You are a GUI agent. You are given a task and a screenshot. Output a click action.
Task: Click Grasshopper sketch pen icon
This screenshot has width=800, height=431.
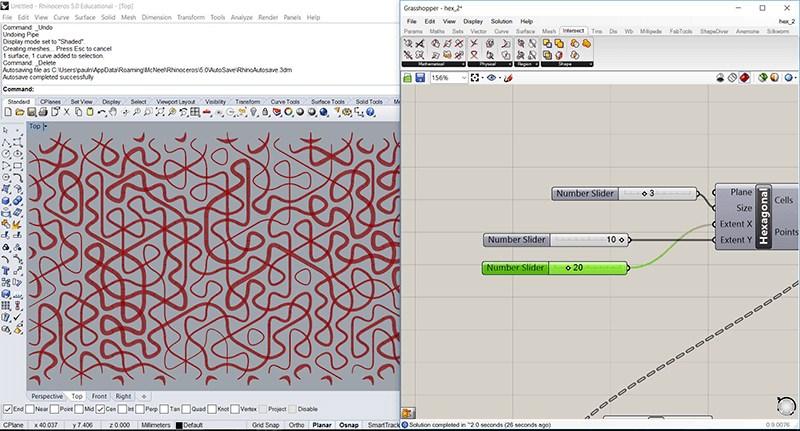pyautogui.click(x=508, y=78)
